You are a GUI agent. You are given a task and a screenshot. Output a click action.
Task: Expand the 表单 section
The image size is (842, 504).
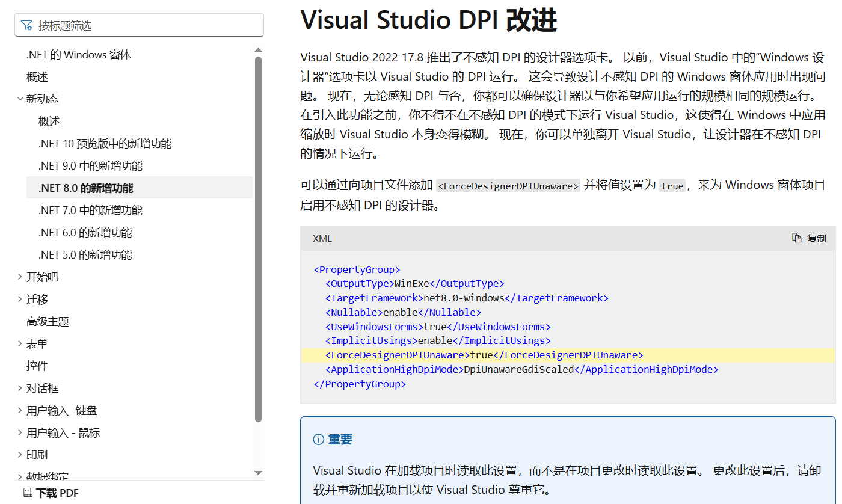point(20,343)
